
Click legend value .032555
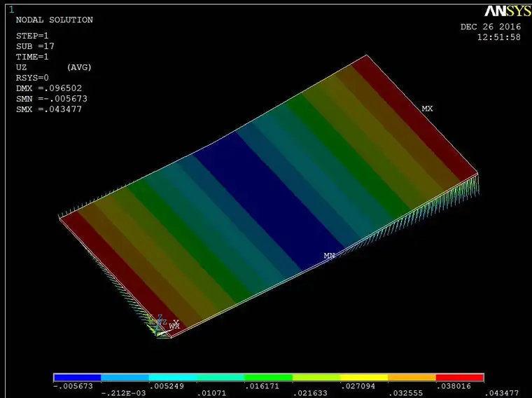pyautogui.click(x=406, y=393)
